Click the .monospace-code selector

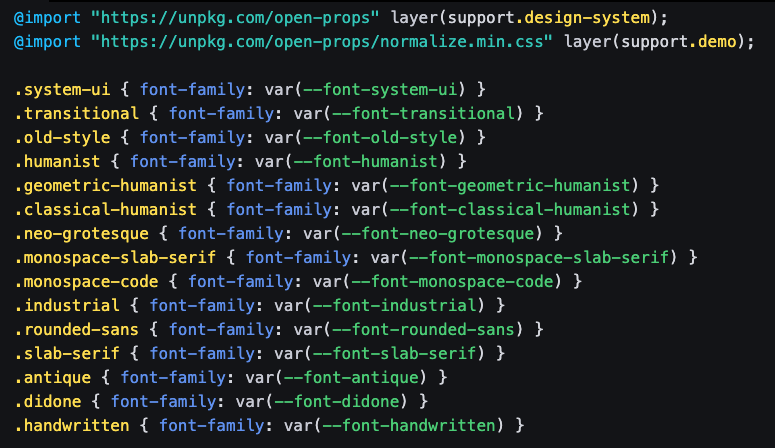click(x=86, y=282)
